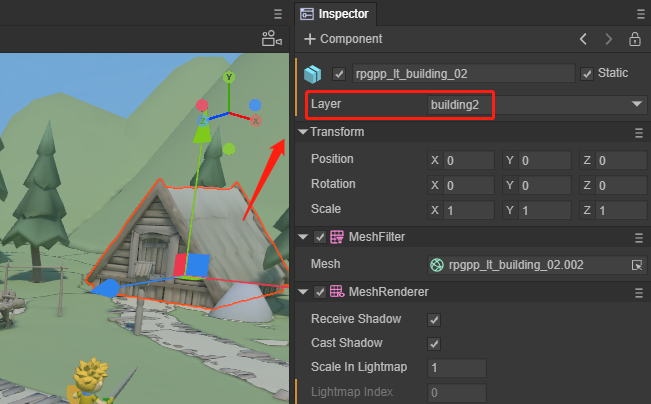651x404 pixels.
Task: Open the Transform component options menu
Action: (x=638, y=133)
